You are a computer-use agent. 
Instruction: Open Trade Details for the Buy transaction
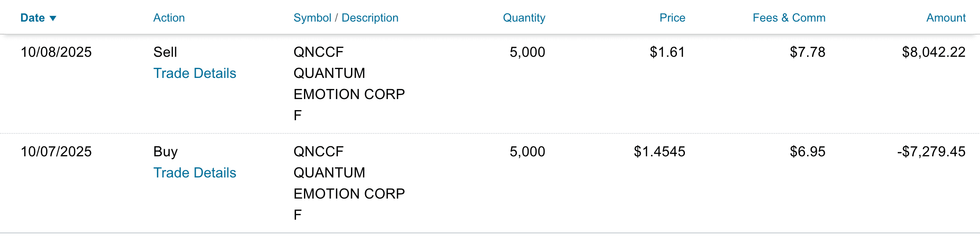tap(194, 173)
